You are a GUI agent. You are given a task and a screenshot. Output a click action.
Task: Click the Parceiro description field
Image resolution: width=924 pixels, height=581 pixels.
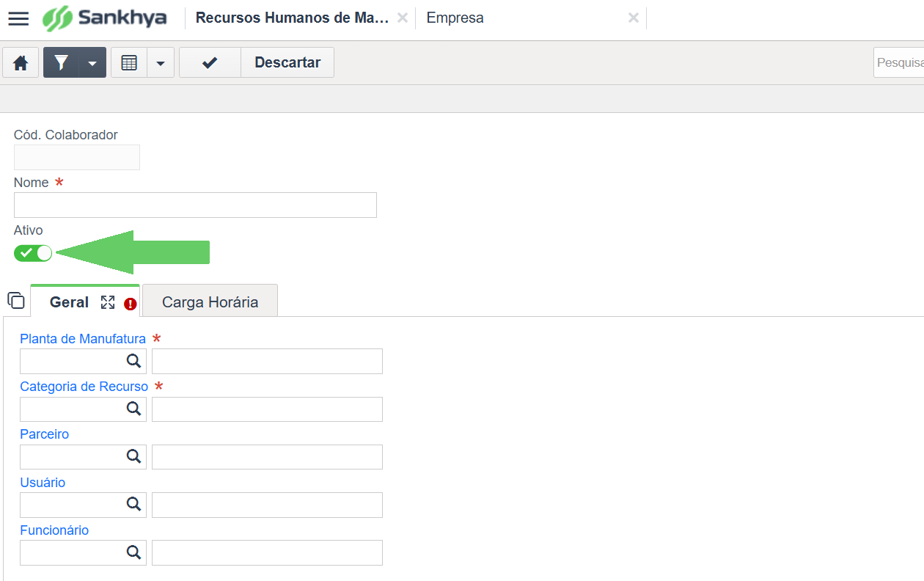(267, 457)
